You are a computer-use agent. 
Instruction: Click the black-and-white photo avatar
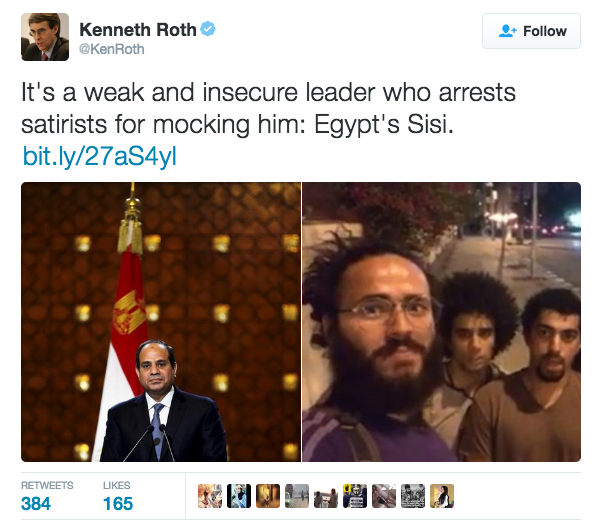tap(413, 496)
